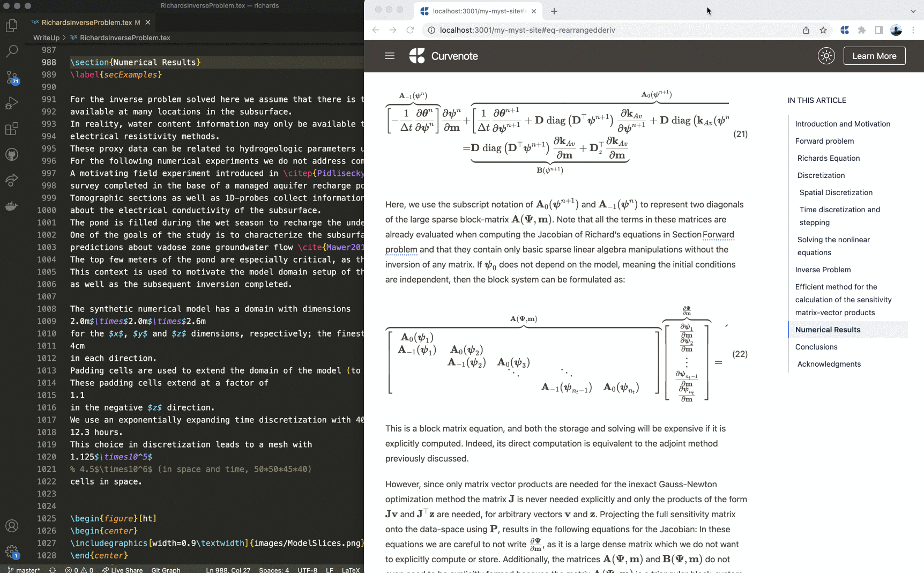Open the Extensions view in VS Code

(12, 129)
